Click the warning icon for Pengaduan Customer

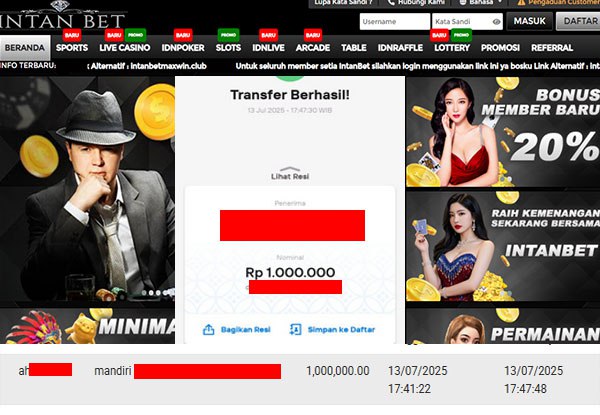[521, 2]
